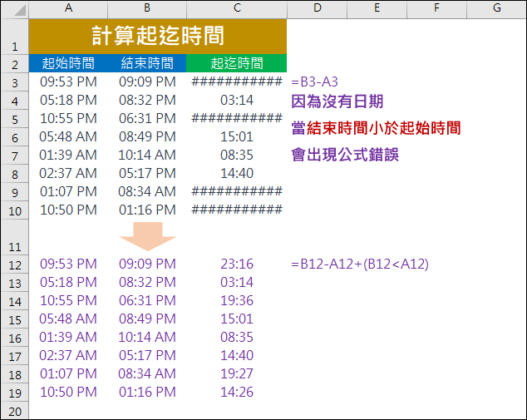The width and height of the screenshot is (527, 420).
Task: Click cell A3 showing 09:53 PM
Action: 68,82
